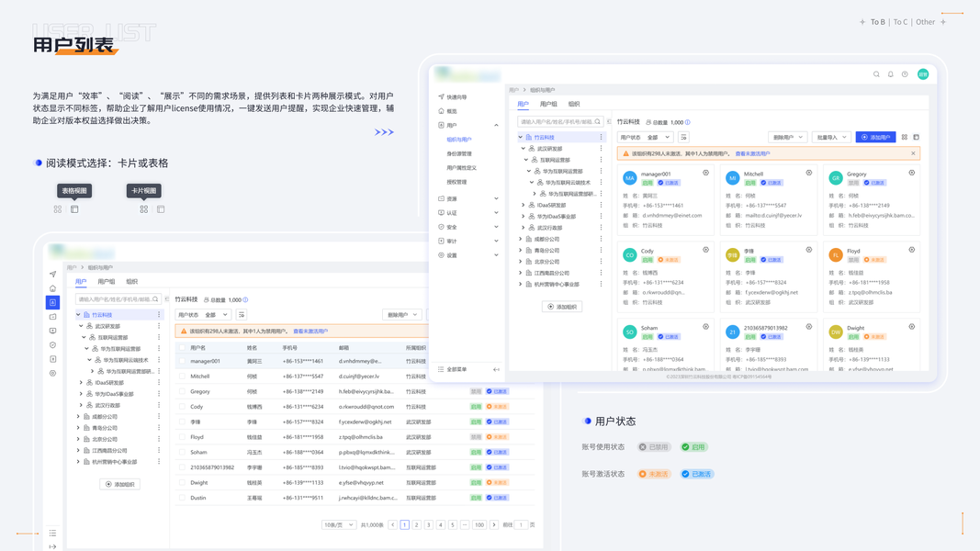980x551 pixels.
Task: Switch to card grid layout icon beside 添加用户
Action: coord(905,137)
